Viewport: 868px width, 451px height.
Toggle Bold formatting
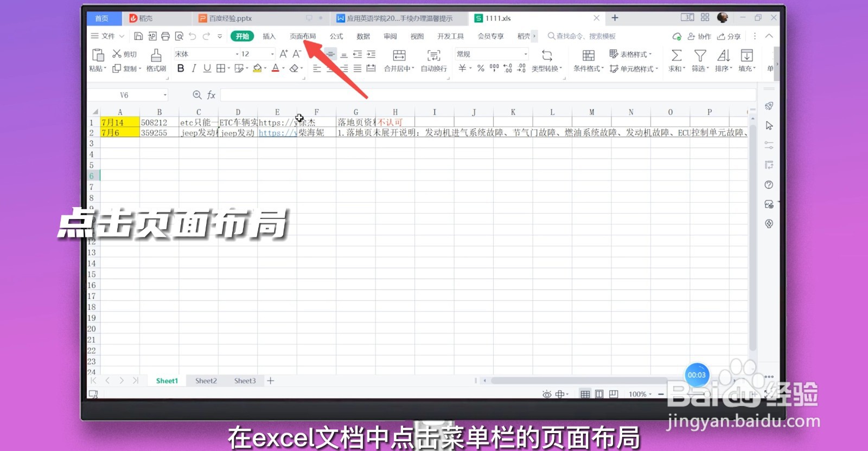point(181,68)
